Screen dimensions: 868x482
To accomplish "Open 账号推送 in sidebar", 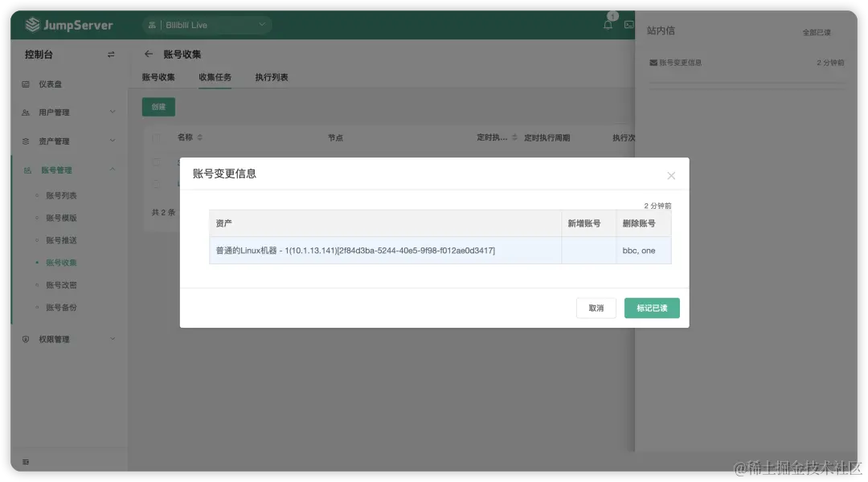I will 61,240.
